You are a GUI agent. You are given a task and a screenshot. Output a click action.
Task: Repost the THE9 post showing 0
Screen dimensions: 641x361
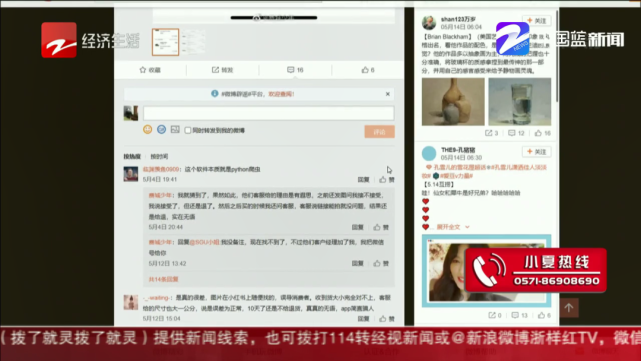click(x=495, y=315)
